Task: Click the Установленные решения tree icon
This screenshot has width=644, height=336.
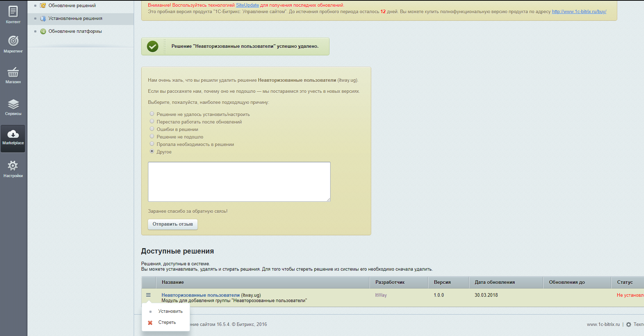Action: 43,19
